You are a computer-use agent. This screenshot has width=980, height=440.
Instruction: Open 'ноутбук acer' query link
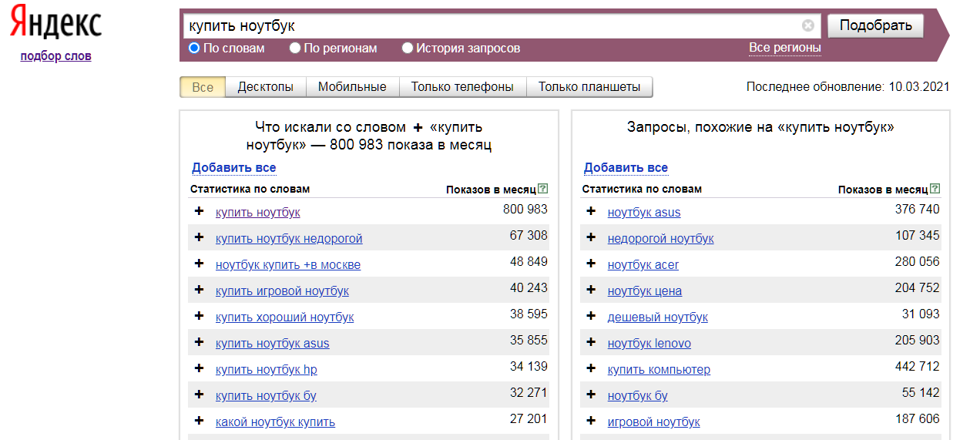pyautogui.click(x=643, y=264)
